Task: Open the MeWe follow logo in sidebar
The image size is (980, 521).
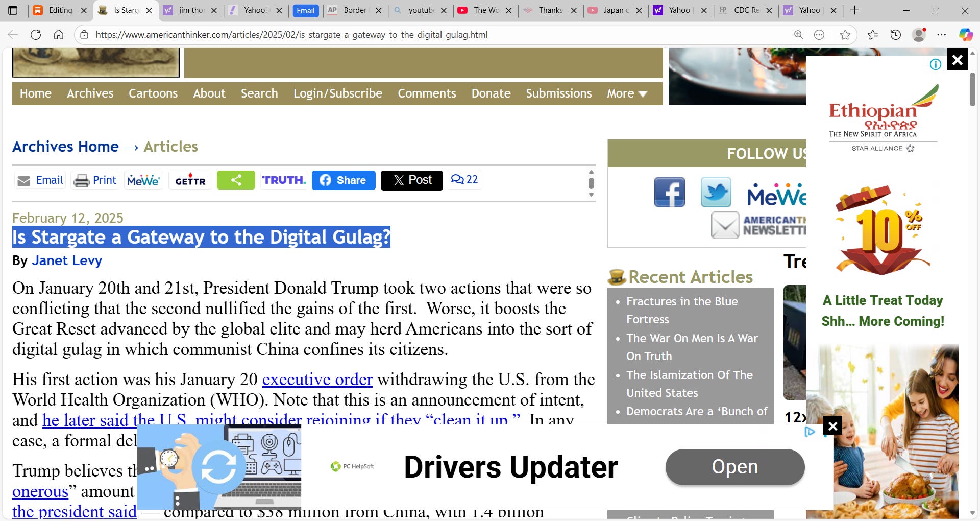Action: [x=776, y=195]
